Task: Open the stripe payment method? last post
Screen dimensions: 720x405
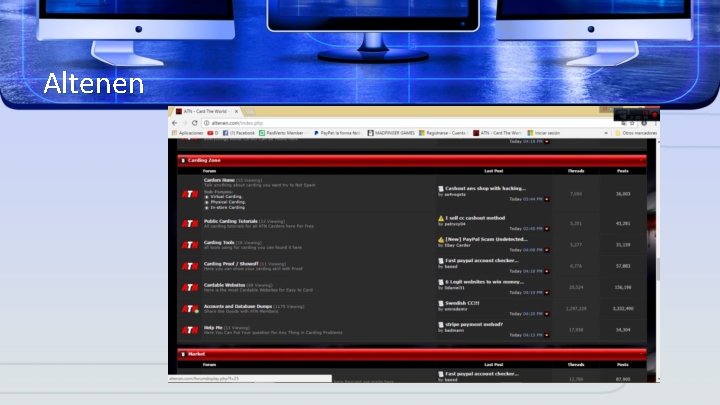Action: click(x=474, y=324)
